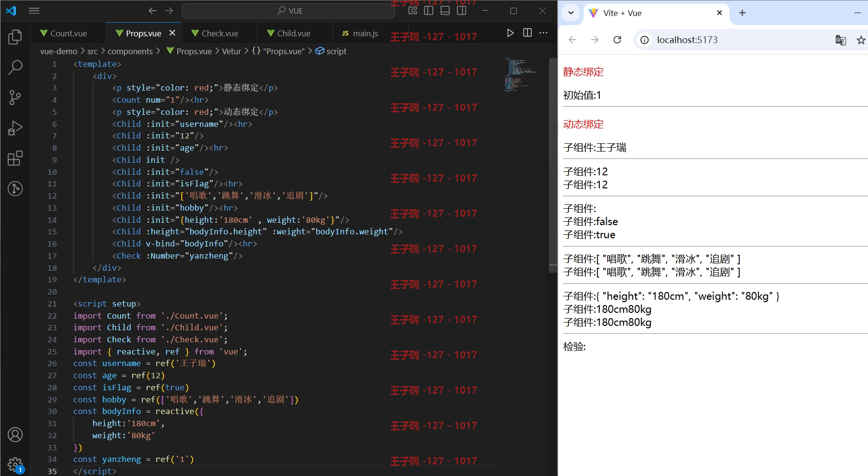
Task: Go forward in VS Code navigation
Action: tap(169, 11)
